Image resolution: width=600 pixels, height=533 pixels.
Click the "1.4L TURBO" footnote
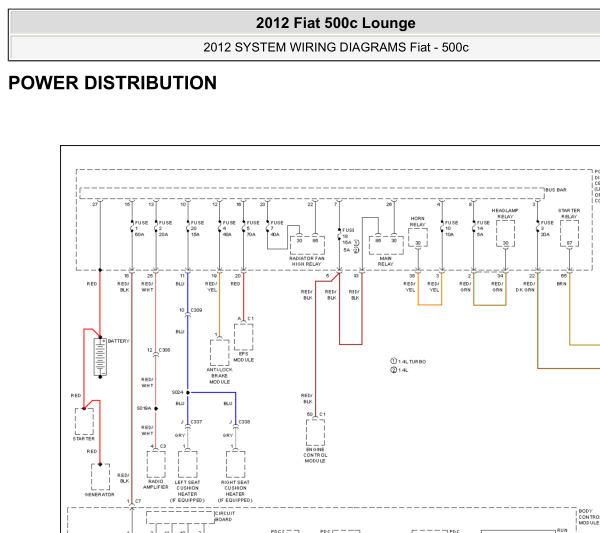pos(412,362)
